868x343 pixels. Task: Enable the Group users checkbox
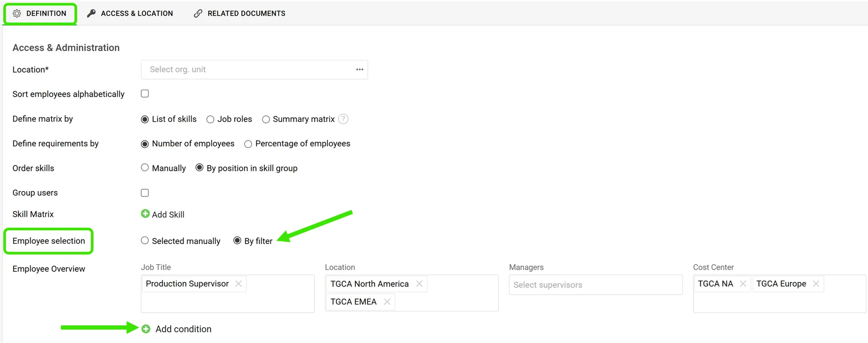[145, 193]
